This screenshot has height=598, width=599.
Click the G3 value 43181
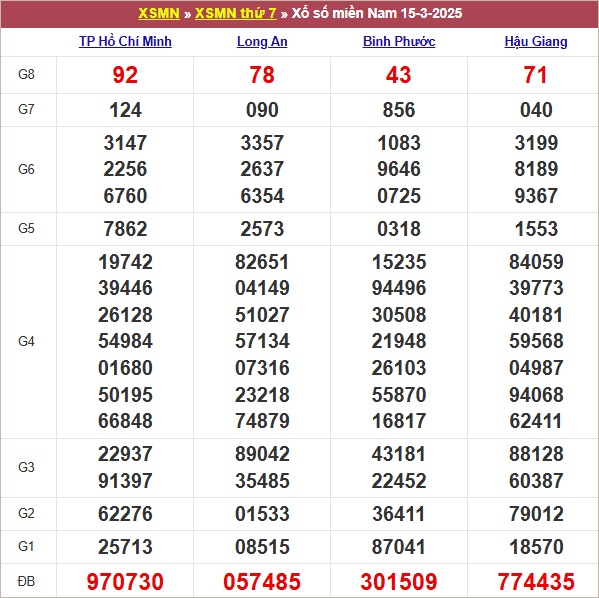399,454
